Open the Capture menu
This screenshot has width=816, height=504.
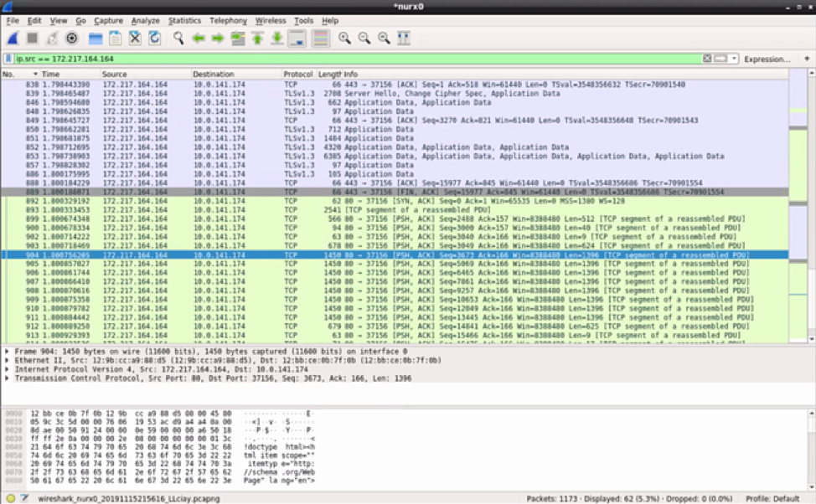tap(108, 21)
